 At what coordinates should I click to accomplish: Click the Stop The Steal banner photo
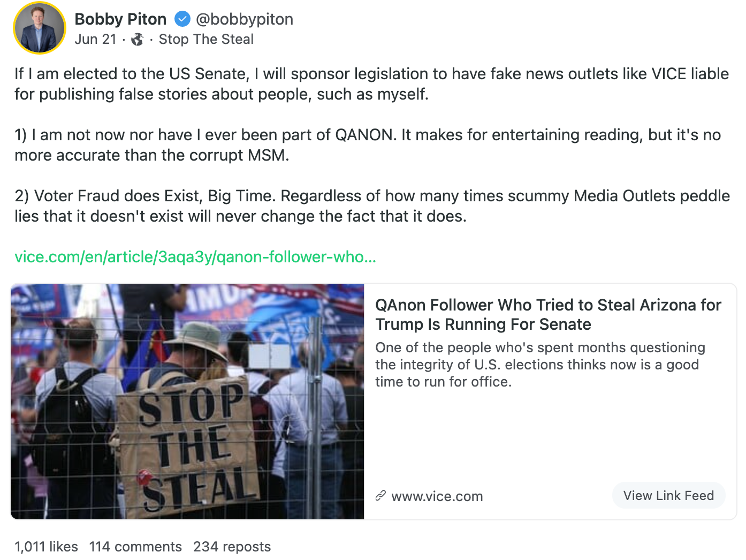coord(187,400)
